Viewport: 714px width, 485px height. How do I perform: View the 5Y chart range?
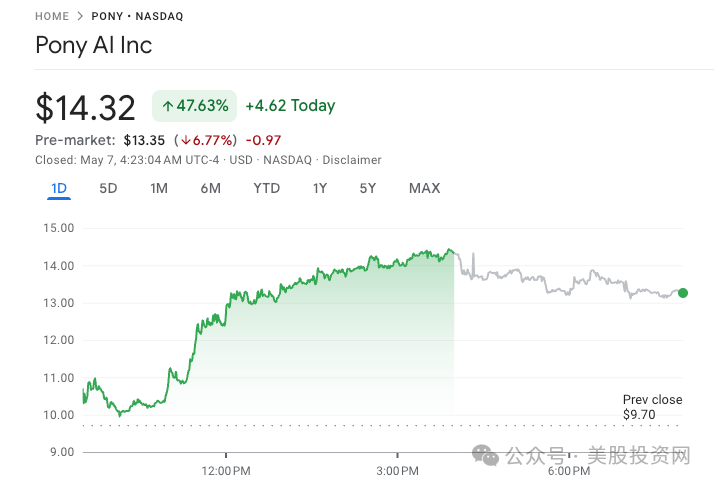[368, 188]
